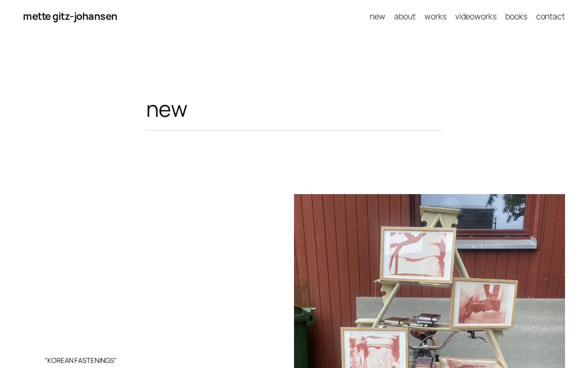Click the divider line under the heading

[294, 131]
